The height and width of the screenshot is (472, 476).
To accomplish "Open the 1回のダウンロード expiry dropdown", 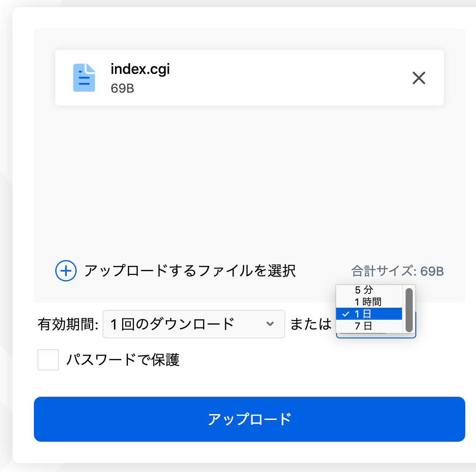I will (x=194, y=324).
